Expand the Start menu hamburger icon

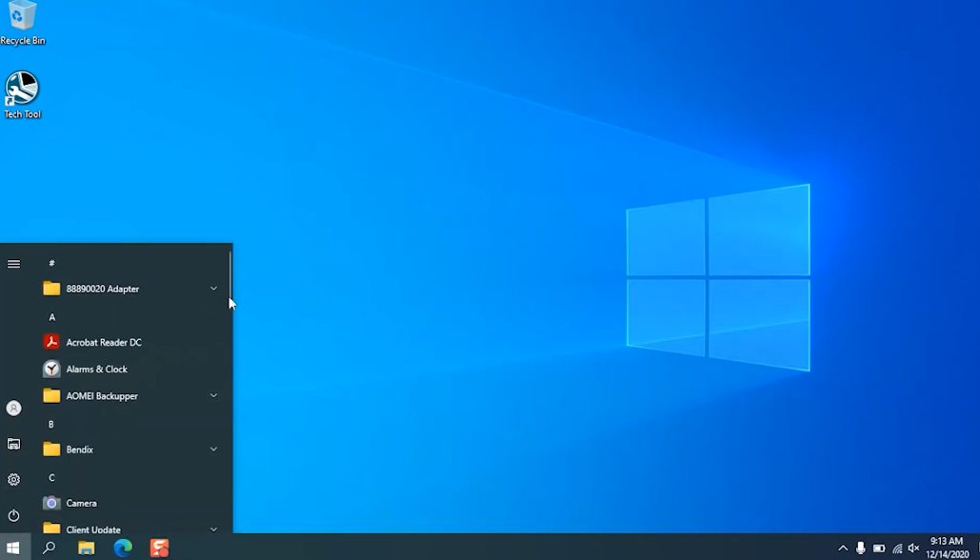pos(13,264)
